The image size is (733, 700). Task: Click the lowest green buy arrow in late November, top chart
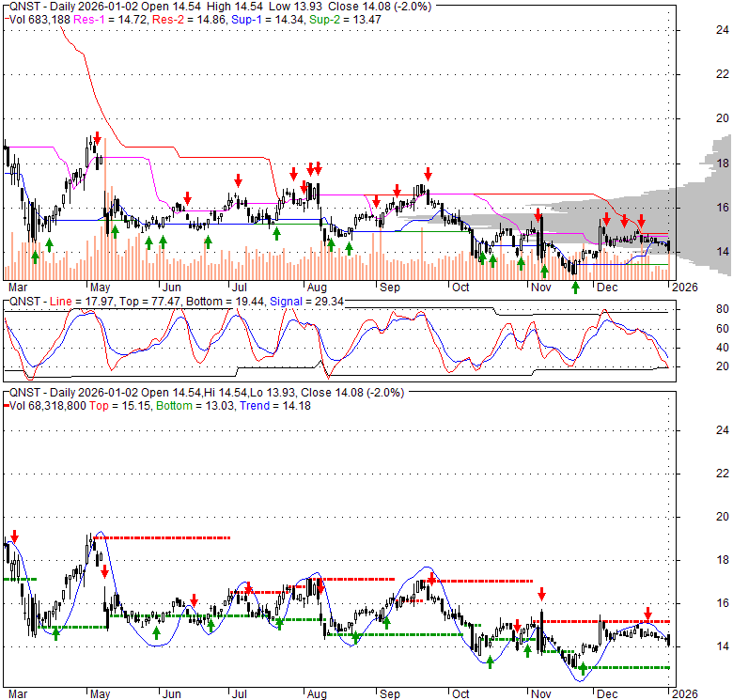(x=575, y=288)
